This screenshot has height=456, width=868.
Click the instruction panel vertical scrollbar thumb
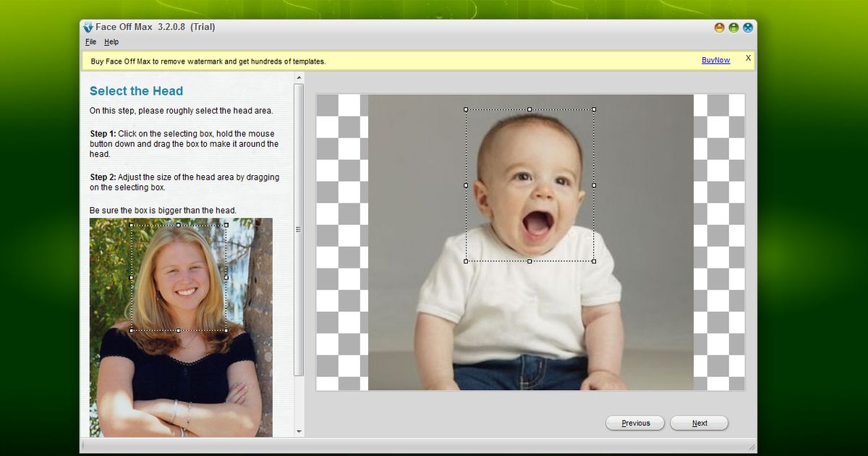(x=299, y=229)
